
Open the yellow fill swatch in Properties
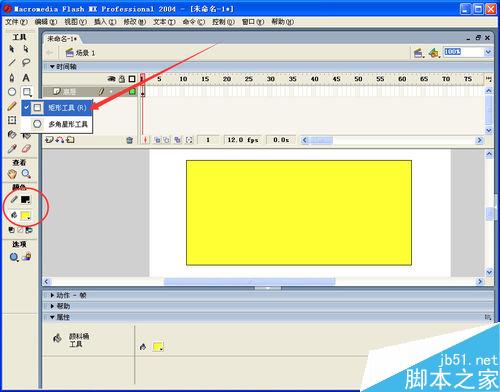click(x=158, y=347)
